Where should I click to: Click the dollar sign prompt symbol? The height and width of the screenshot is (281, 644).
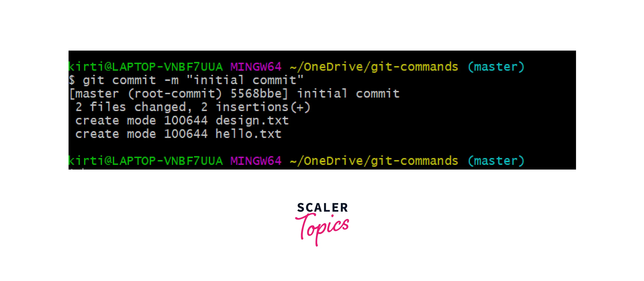[72, 80]
